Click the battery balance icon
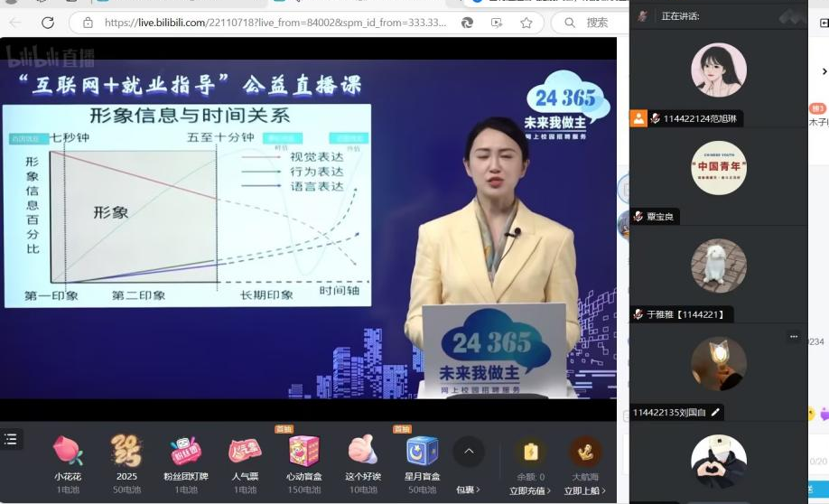 (528, 452)
